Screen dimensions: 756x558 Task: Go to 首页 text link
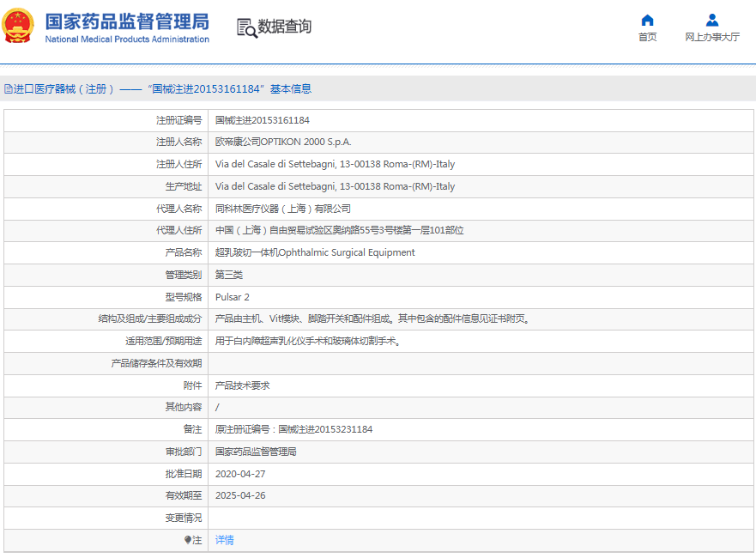point(647,37)
